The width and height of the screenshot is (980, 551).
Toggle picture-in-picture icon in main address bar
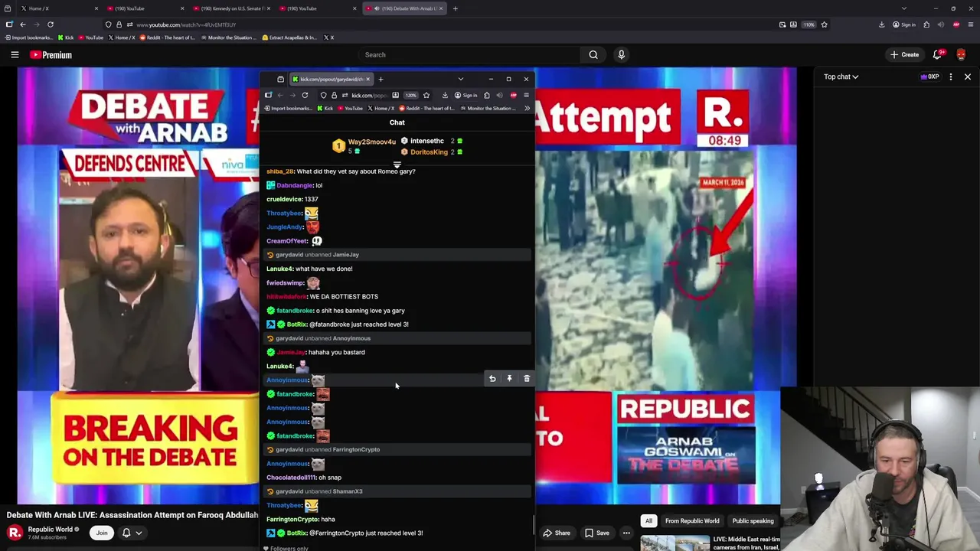782,24
